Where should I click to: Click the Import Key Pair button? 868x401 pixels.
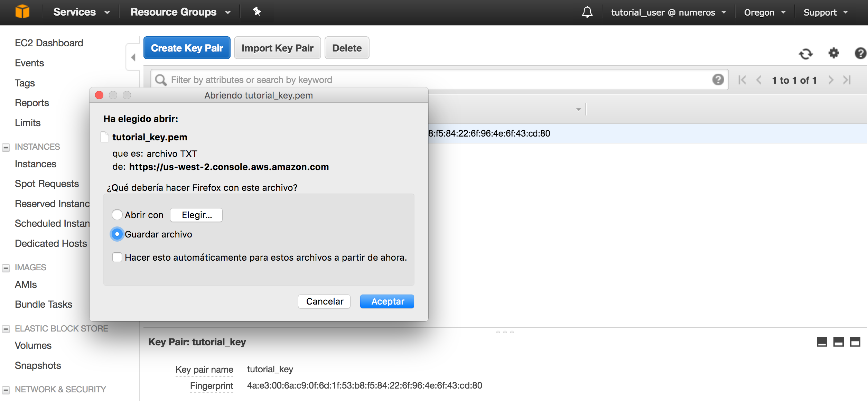click(x=277, y=48)
